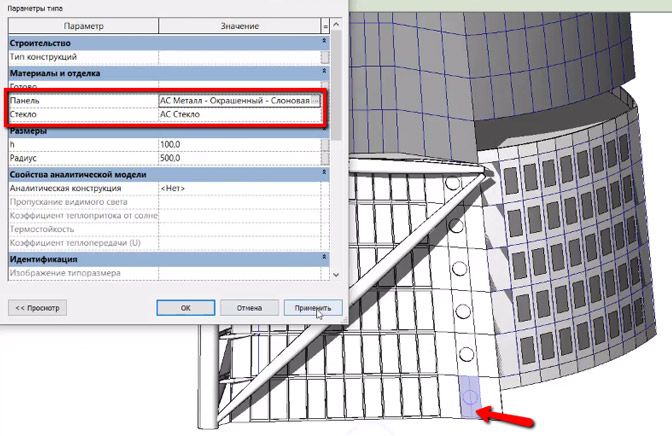Click associate parameter button in Радиус row

326,158
